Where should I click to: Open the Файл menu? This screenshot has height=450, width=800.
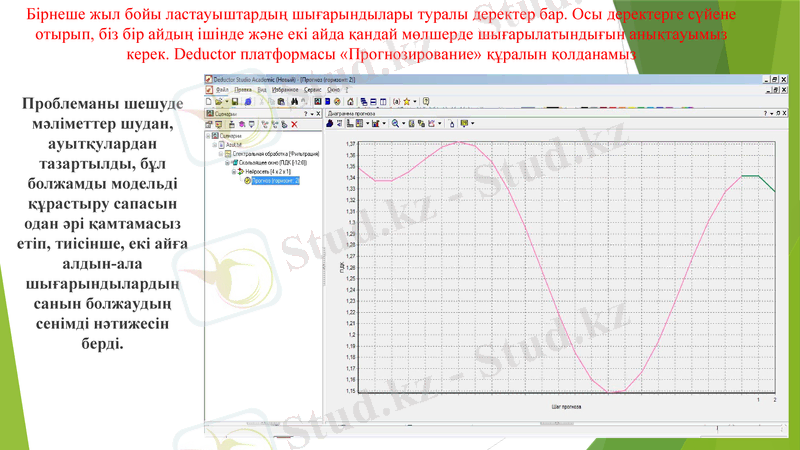[222, 90]
